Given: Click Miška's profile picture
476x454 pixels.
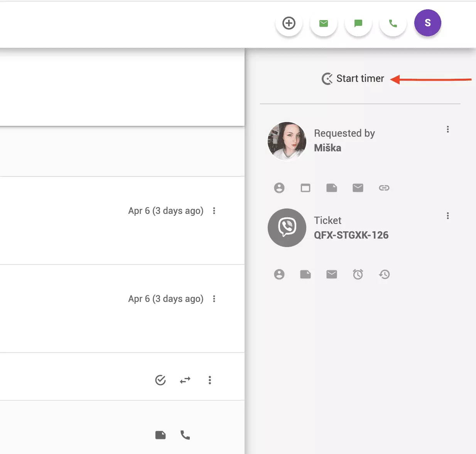Looking at the screenshot, I should pos(287,141).
